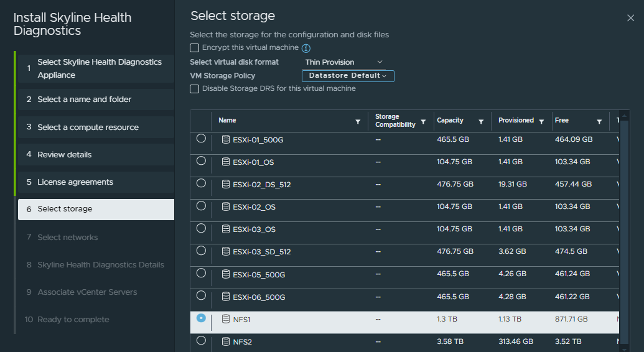The height and width of the screenshot is (352, 644).
Task: Open the Storage Compatibility column filter
Action: click(x=423, y=121)
